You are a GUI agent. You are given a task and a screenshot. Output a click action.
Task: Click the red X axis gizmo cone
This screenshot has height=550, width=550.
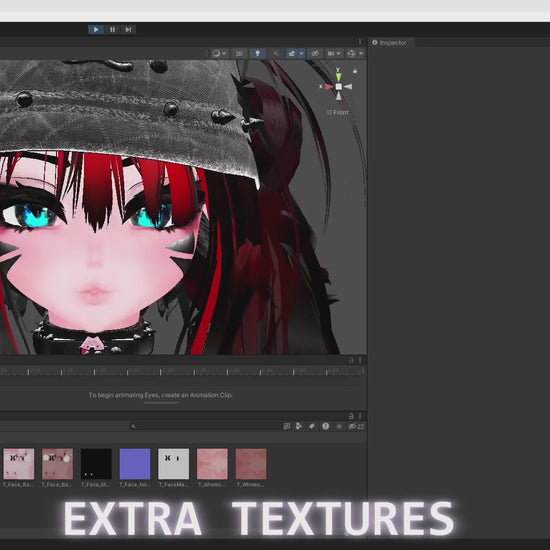click(329, 86)
